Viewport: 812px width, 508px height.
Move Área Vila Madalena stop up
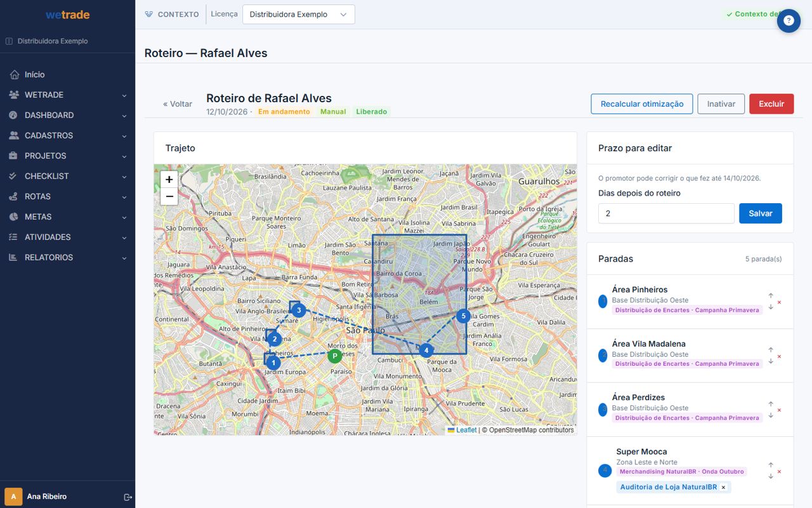(771, 350)
